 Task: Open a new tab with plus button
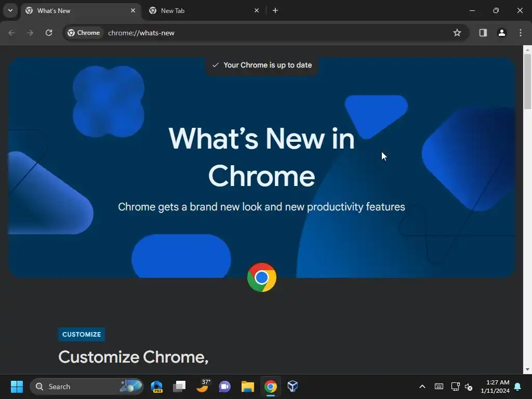(275, 10)
